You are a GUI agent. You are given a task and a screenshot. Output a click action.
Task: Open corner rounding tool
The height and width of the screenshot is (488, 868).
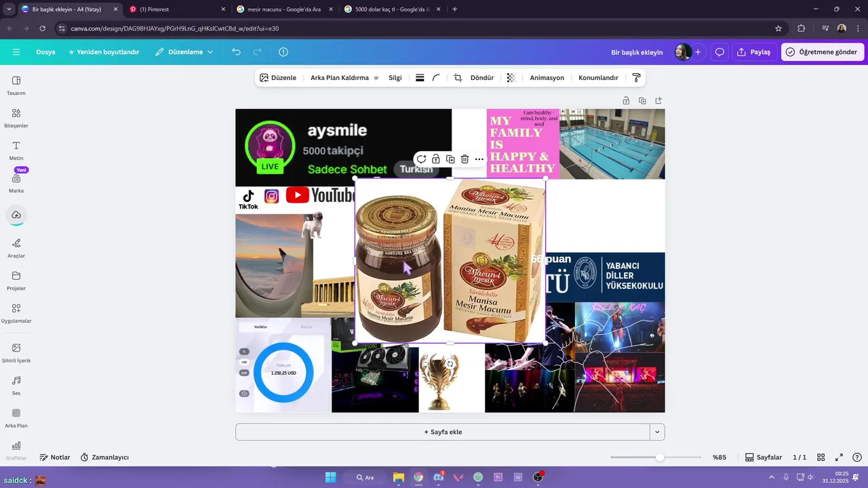click(x=436, y=78)
